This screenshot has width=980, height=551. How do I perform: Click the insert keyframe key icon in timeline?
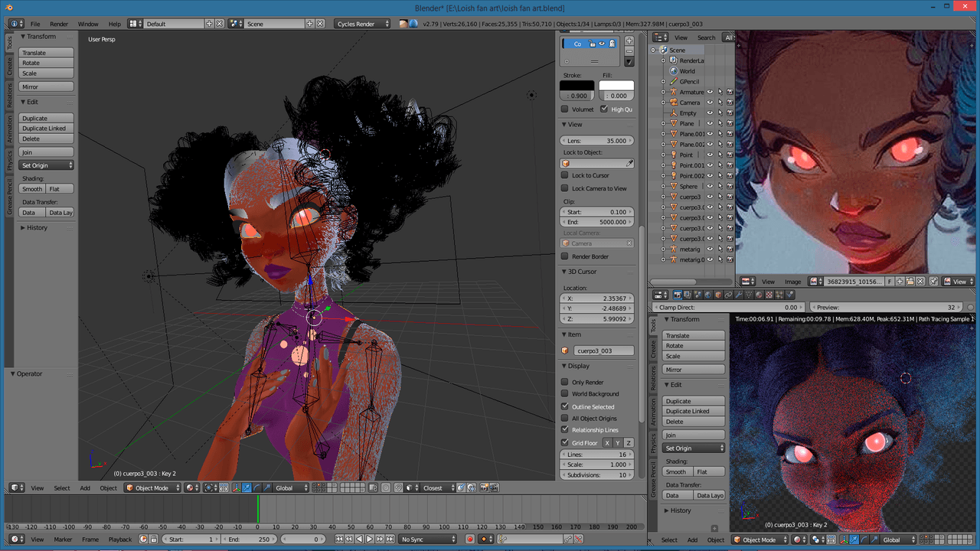pyautogui.click(x=568, y=539)
